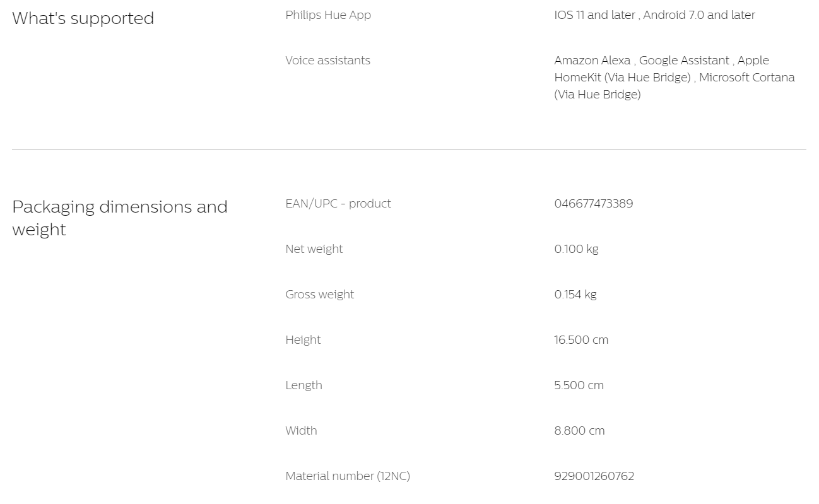Click the "What's supported" heading
The width and height of the screenshot is (819, 504).
[x=83, y=18]
